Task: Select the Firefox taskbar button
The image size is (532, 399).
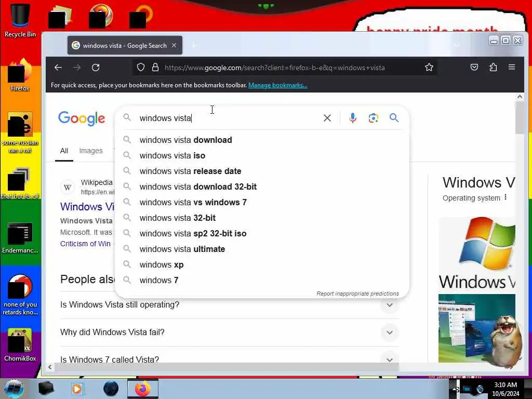Action: (x=143, y=389)
